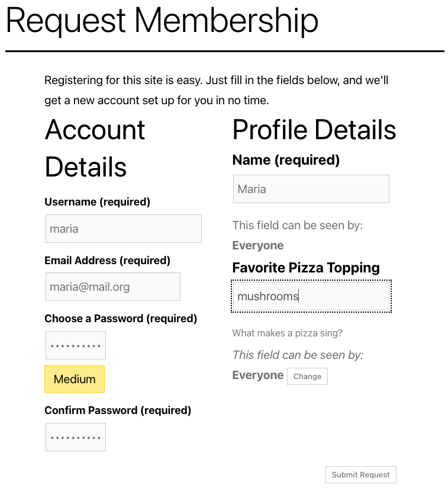Click the "Registering for this site" intro paragraph
Screen dimensions: 448x491
pyautogui.click(x=216, y=90)
